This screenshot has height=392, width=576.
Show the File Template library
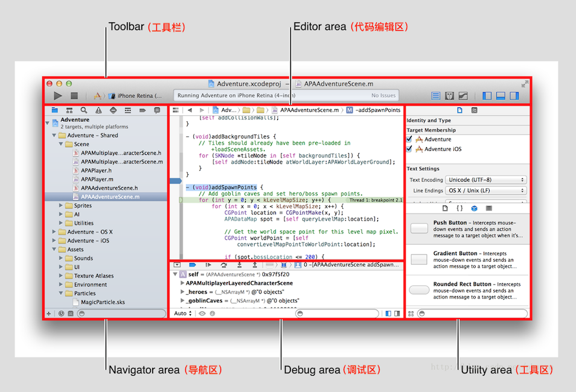pos(445,209)
